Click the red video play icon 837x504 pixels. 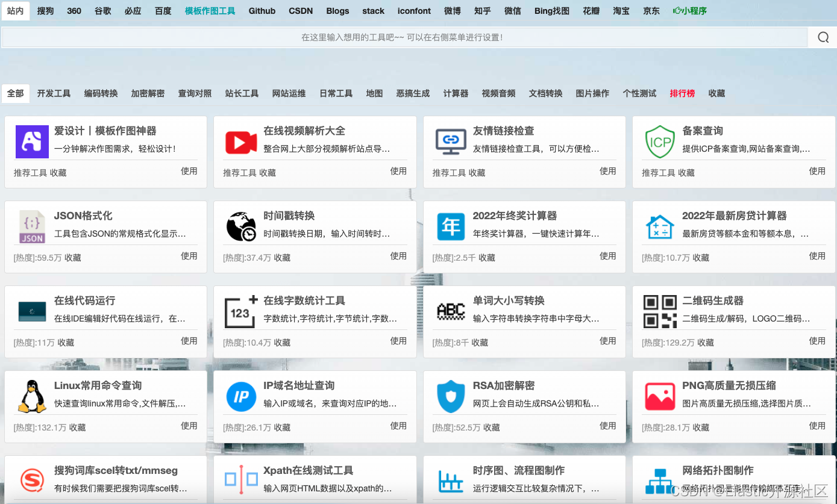click(x=241, y=142)
